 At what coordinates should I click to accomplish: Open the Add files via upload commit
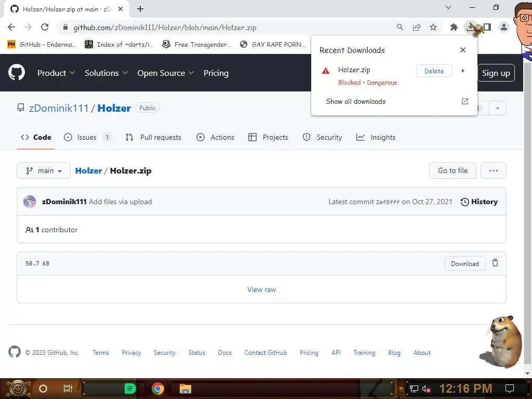(120, 202)
